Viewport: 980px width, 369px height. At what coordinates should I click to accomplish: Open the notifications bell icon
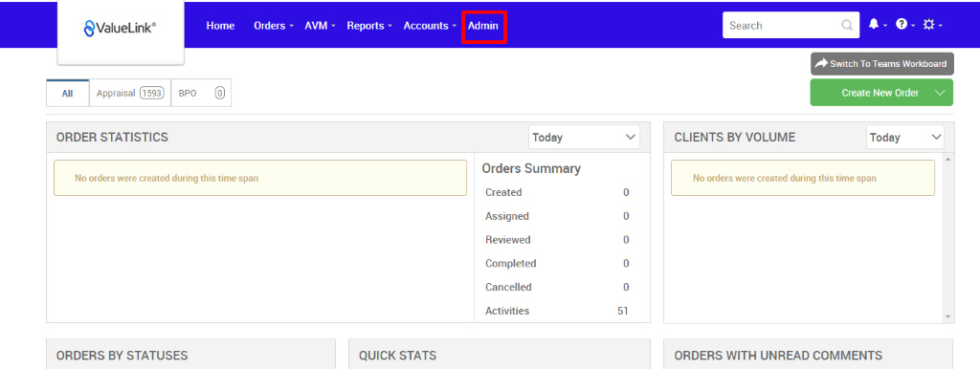873,24
